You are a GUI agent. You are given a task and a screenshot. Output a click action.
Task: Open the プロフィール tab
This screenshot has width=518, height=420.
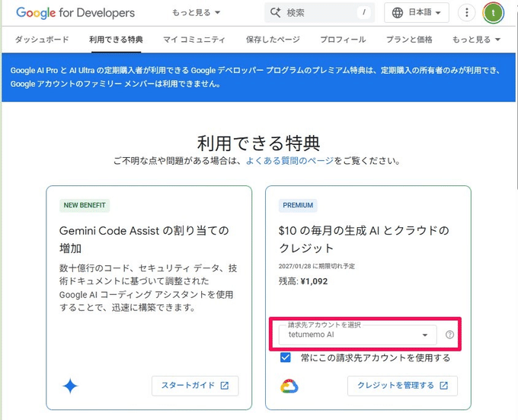343,40
